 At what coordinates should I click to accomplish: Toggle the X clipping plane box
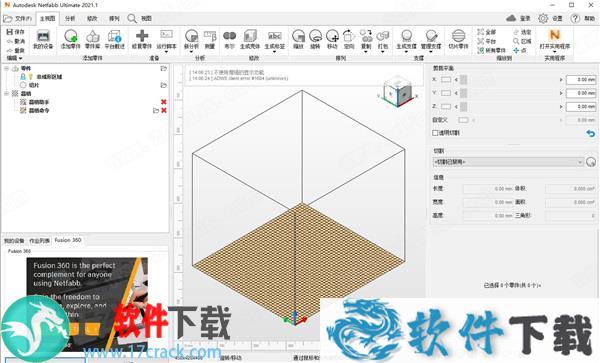coord(446,80)
